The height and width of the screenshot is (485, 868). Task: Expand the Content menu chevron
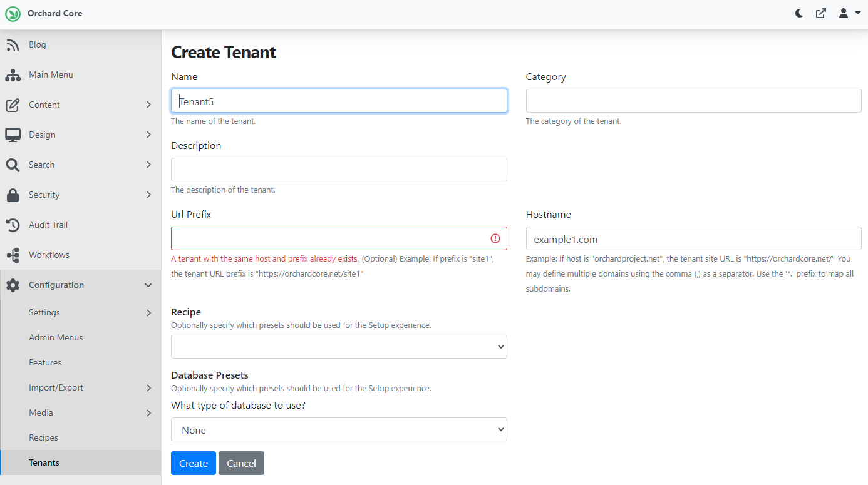click(x=148, y=105)
